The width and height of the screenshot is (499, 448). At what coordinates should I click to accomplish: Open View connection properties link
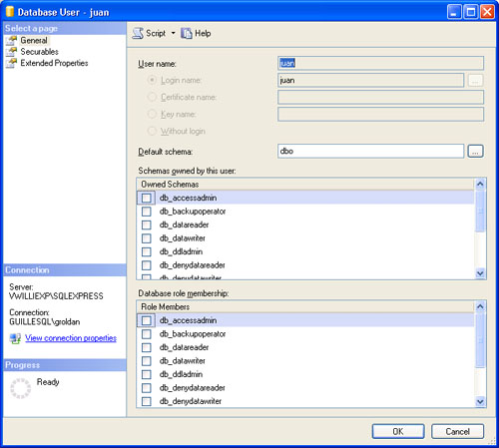(71, 338)
